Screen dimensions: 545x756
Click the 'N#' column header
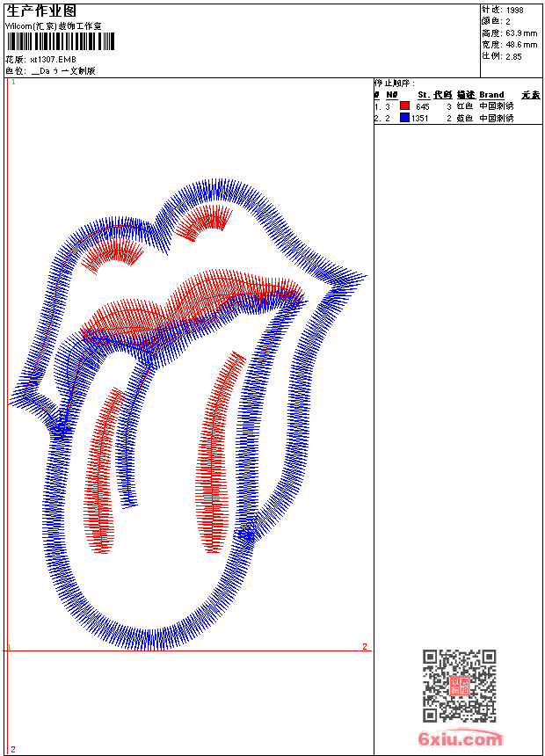392,95
